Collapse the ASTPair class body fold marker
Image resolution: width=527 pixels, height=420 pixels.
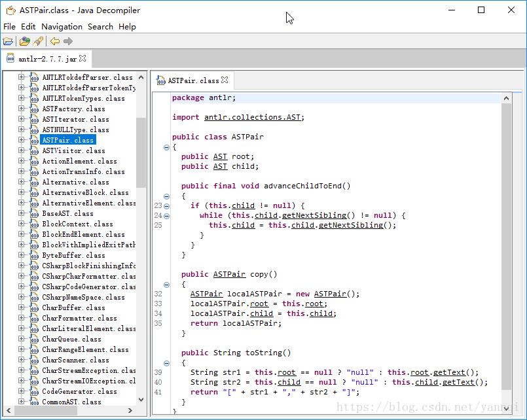click(x=166, y=147)
